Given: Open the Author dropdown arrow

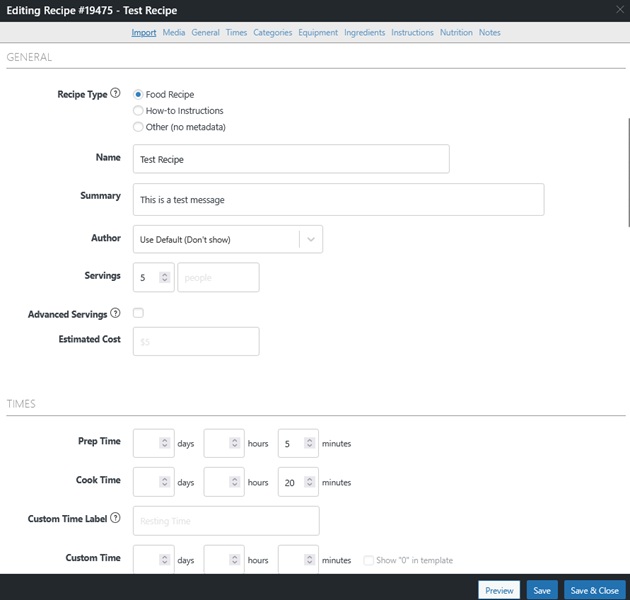Looking at the screenshot, I should pos(311,240).
